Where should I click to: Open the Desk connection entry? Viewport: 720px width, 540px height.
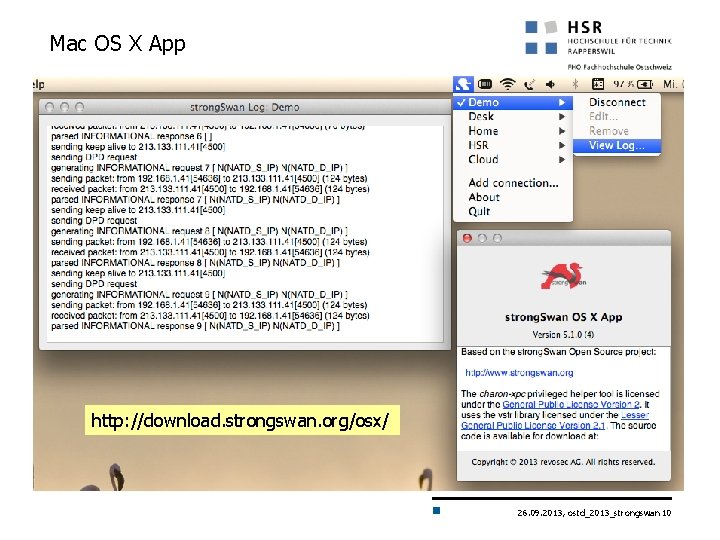pos(512,117)
